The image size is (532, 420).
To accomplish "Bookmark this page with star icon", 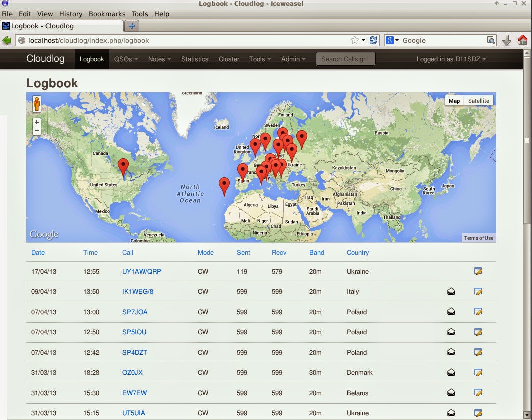I will pyautogui.click(x=355, y=40).
